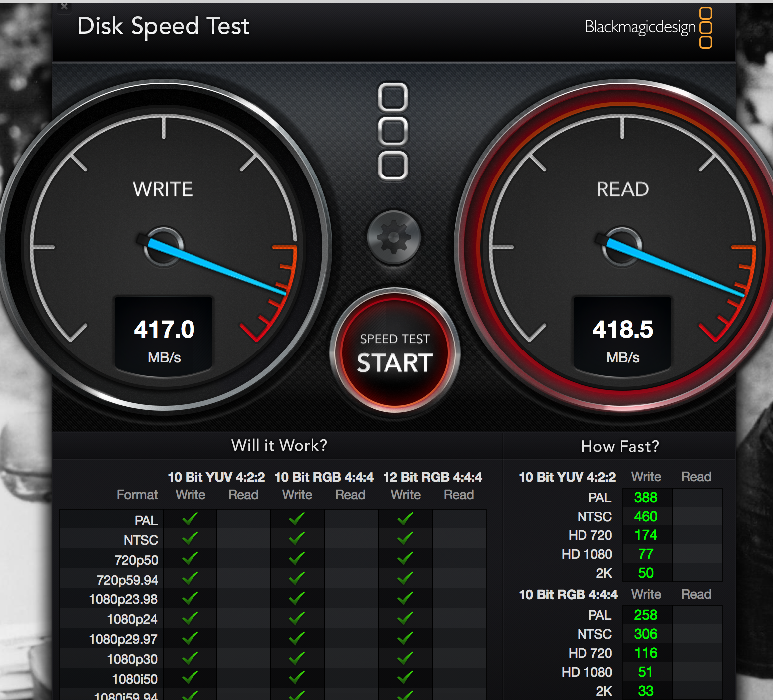Click the READ gauge label
Image resolution: width=773 pixels, height=700 pixels.
pyautogui.click(x=623, y=189)
